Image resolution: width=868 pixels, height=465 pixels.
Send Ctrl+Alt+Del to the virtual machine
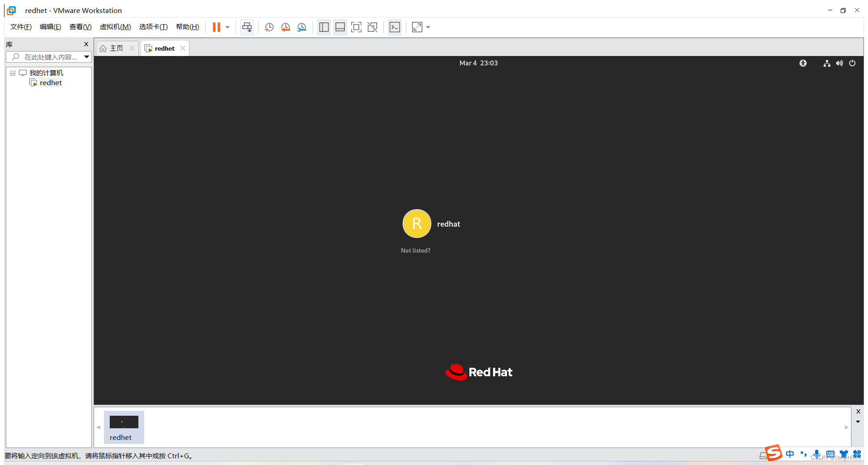point(247,27)
